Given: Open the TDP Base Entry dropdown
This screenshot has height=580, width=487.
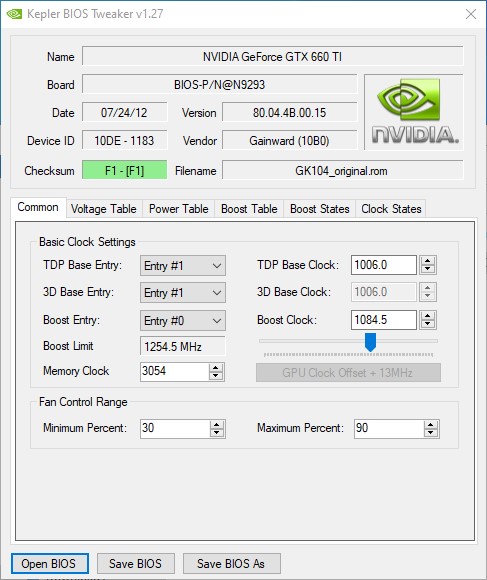Looking at the screenshot, I should [x=183, y=266].
